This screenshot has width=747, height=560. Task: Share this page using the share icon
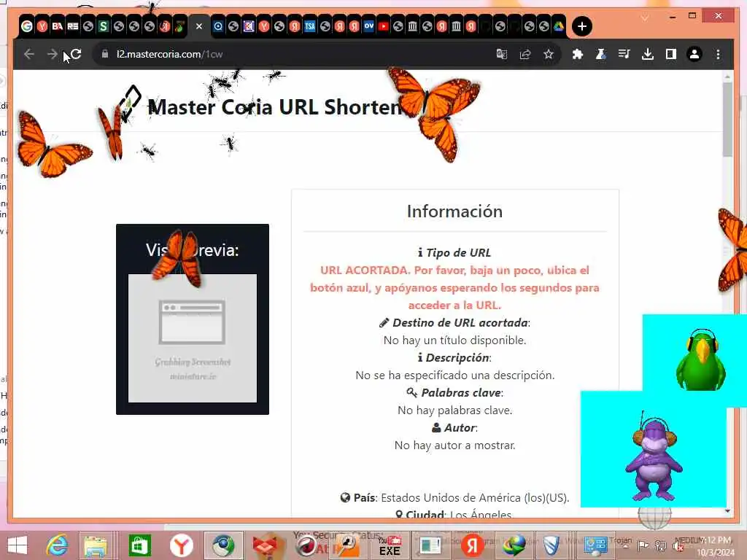525,54
